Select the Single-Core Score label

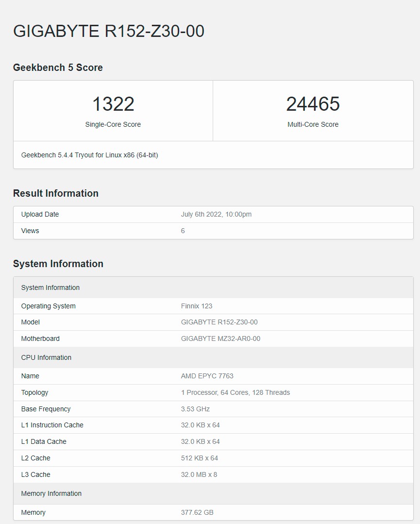pyautogui.click(x=113, y=124)
